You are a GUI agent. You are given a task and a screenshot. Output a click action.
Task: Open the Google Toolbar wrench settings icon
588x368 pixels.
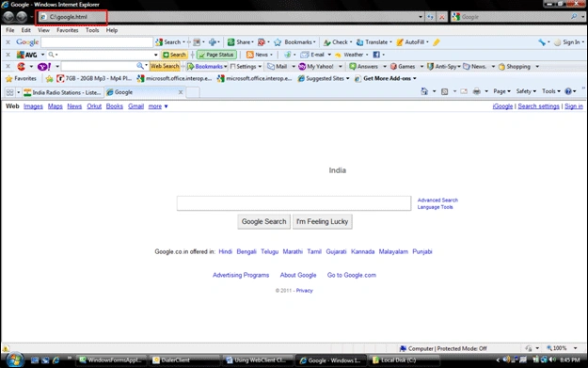click(542, 42)
